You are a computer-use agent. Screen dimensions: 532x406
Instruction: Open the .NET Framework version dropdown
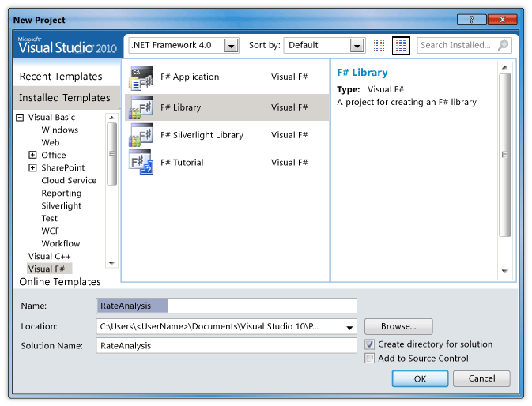231,46
